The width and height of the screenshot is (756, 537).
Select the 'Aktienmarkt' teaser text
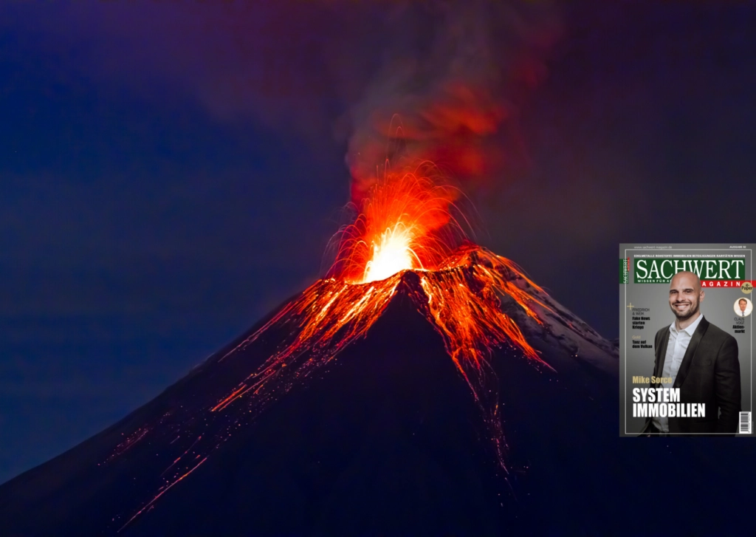740,329
